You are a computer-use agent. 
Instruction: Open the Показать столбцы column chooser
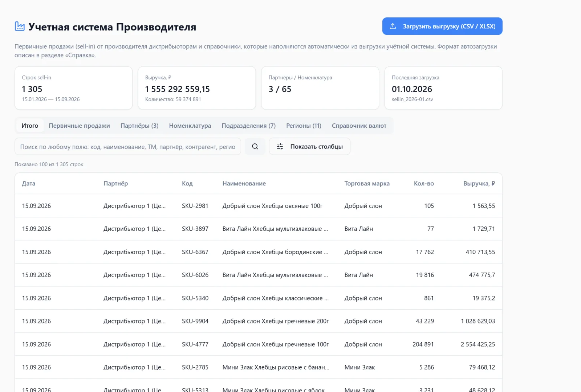pos(310,146)
